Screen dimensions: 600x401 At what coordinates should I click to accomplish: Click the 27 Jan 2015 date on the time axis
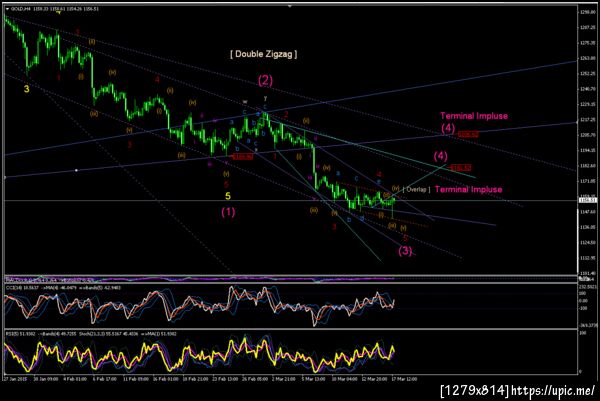point(15,379)
